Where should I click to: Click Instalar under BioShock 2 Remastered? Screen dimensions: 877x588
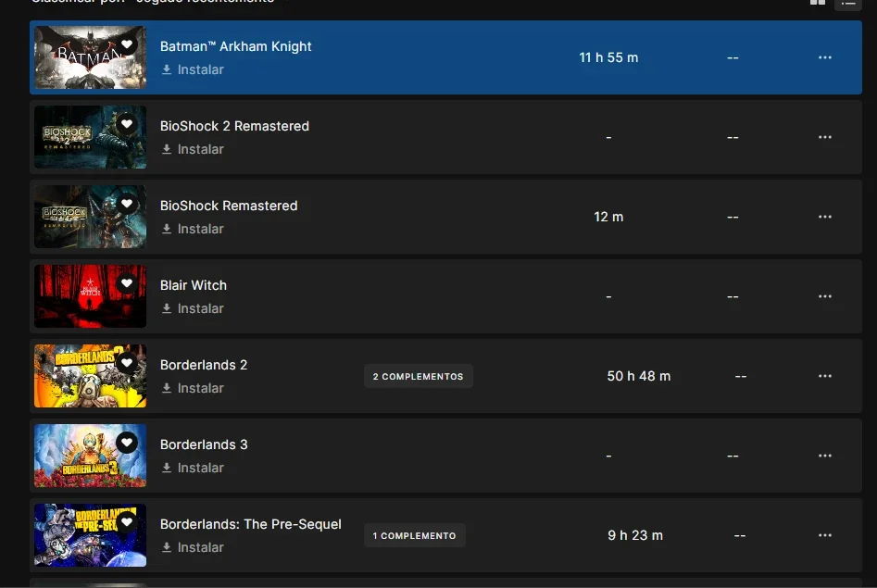tap(193, 149)
